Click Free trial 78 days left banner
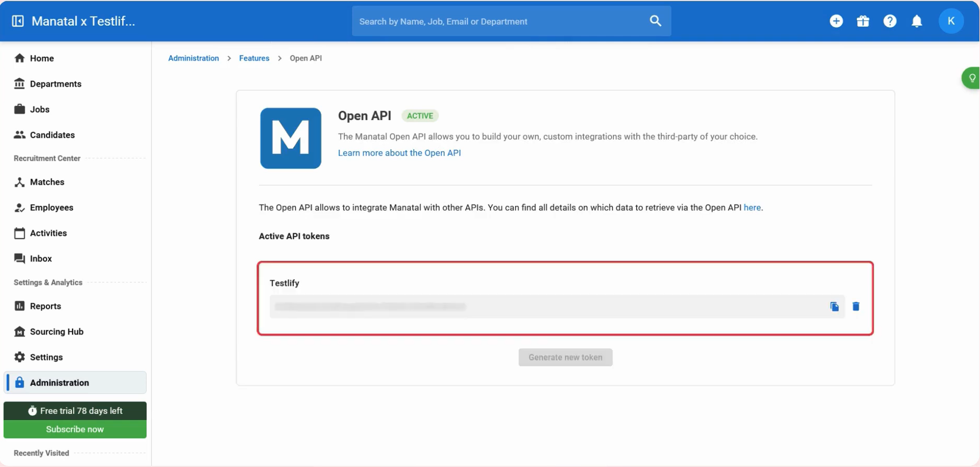Screen dimensions: 980x467 coord(75,411)
